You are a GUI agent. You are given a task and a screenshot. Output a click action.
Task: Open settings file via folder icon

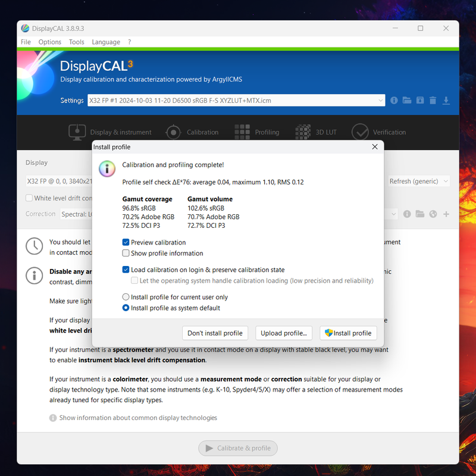(x=407, y=100)
